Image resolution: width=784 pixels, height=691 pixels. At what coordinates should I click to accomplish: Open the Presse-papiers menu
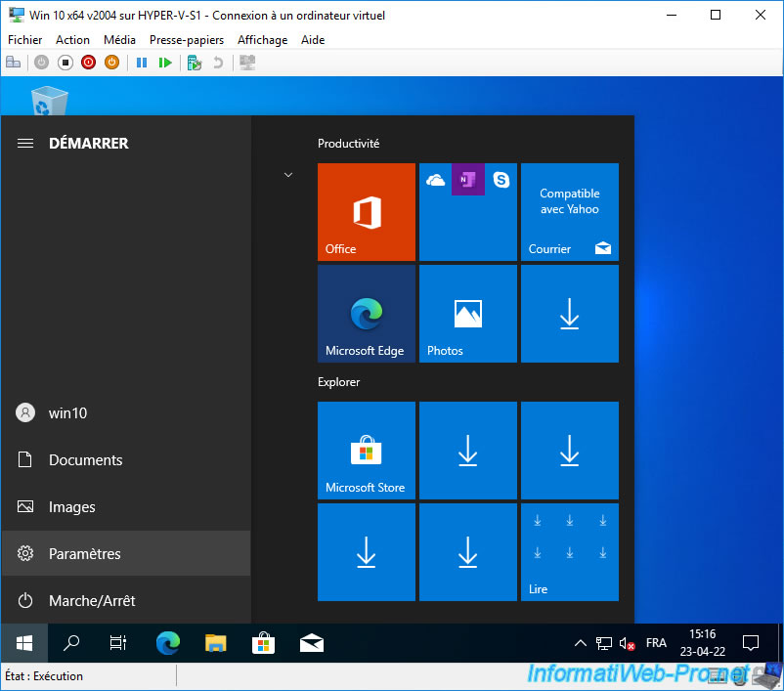coord(187,40)
